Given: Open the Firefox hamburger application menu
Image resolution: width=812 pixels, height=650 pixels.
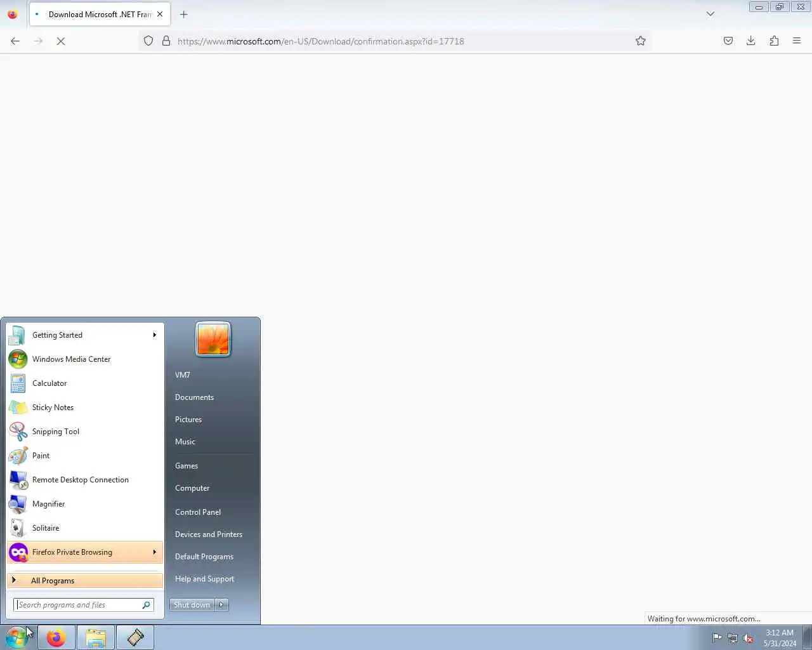Looking at the screenshot, I should [x=797, y=41].
